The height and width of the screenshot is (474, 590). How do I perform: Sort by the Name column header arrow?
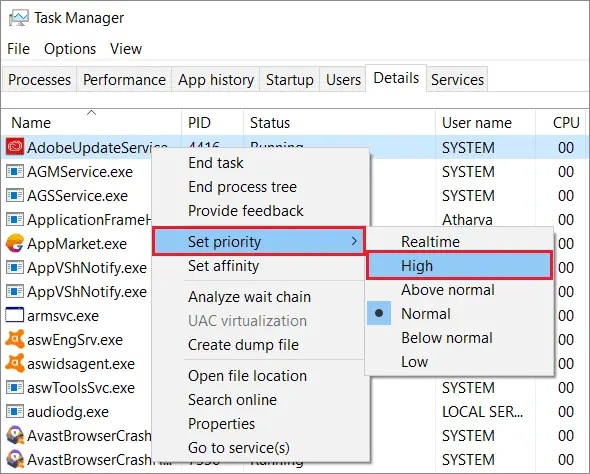pyautogui.click(x=91, y=112)
